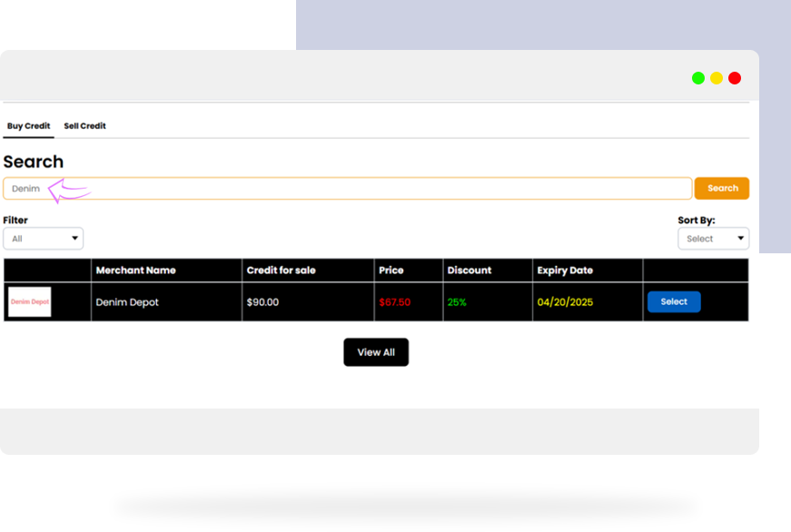Click the Price column header
The width and height of the screenshot is (791, 532).
[x=391, y=271]
